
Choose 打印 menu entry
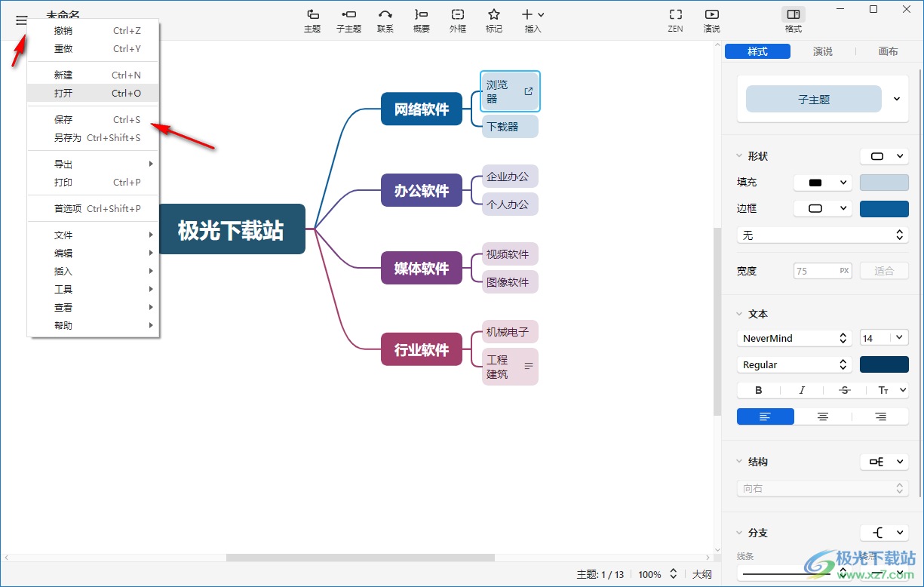click(x=93, y=183)
